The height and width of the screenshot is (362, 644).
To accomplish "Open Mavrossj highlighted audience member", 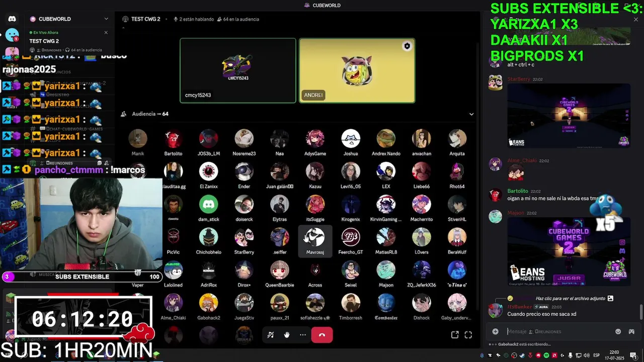I will [x=315, y=241].
